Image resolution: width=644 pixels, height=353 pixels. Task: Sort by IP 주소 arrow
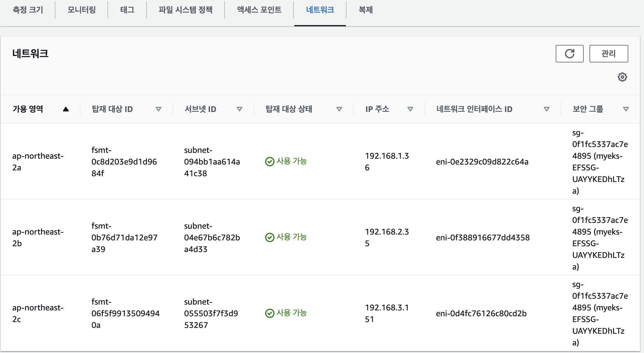[410, 109]
